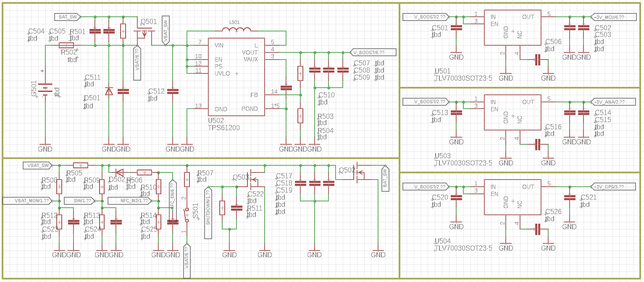
Task: Select the U503 designator label
Action: [x=443, y=156]
